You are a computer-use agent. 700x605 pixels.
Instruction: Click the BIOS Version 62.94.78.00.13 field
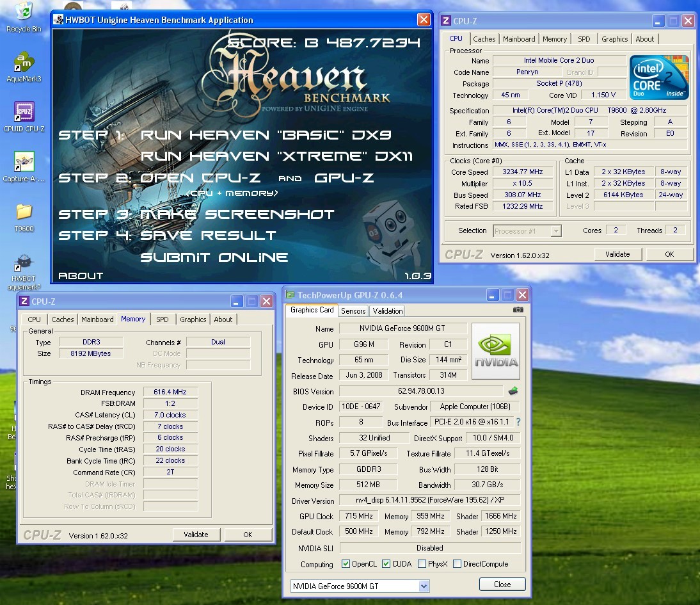point(421,391)
